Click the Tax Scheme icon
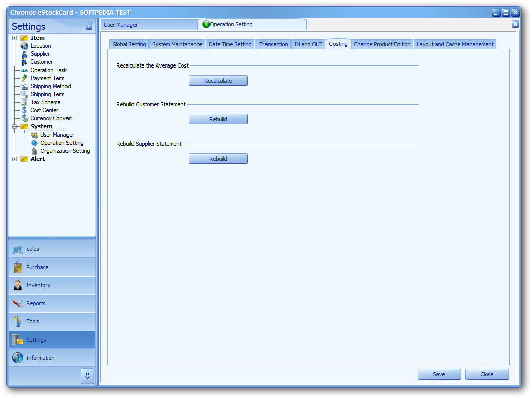This screenshot has width=532, height=398. pos(24,102)
